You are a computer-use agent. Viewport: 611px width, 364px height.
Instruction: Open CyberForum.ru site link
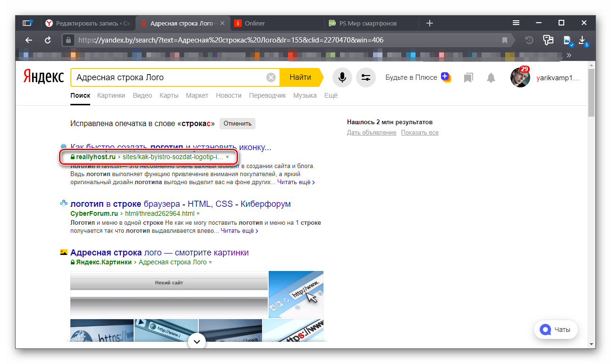94,214
